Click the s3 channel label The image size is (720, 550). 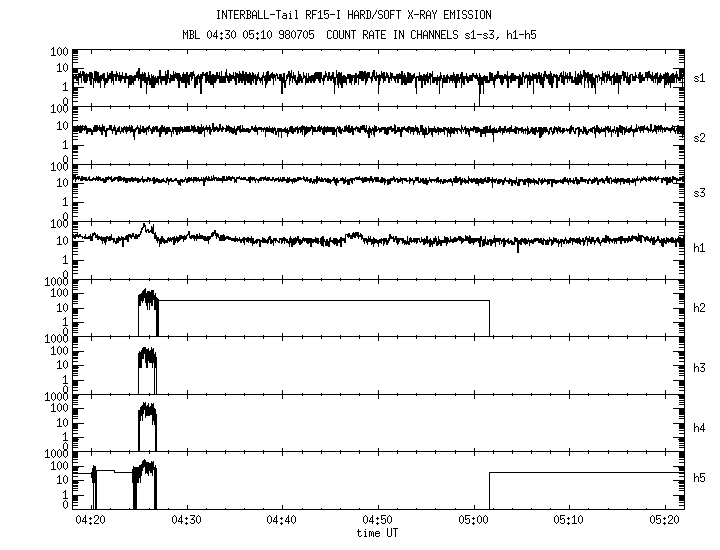click(700, 193)
